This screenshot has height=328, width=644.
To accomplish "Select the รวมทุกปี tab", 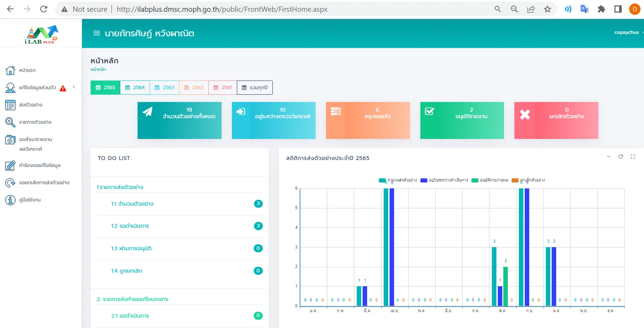I will (x=255, y=87).
